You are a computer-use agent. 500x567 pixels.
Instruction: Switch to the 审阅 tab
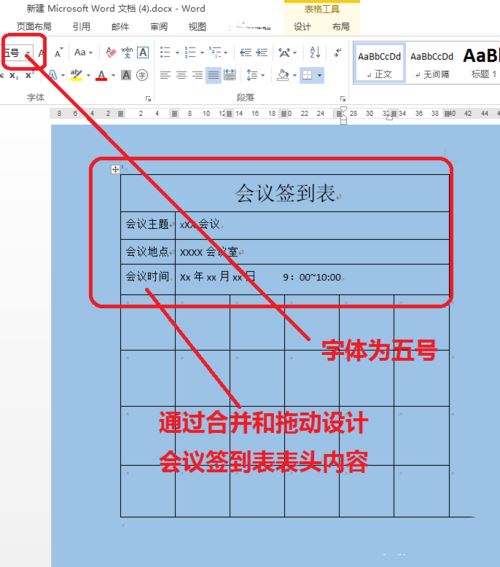coord(159,26)
